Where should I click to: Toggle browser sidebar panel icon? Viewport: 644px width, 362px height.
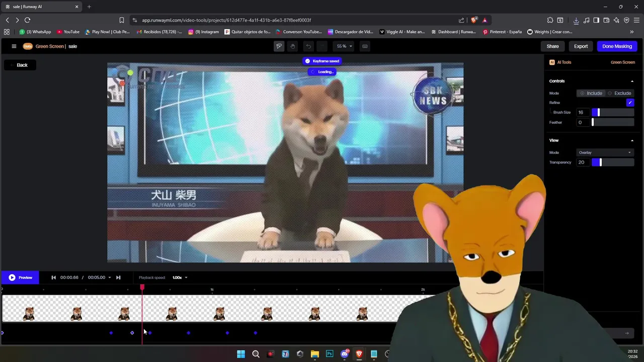[596, 20]
